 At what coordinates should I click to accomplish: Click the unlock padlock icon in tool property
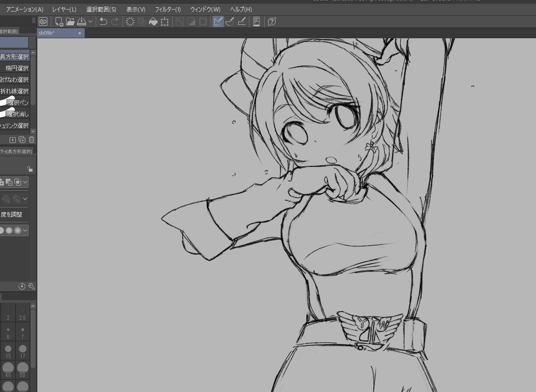point(30,169)
